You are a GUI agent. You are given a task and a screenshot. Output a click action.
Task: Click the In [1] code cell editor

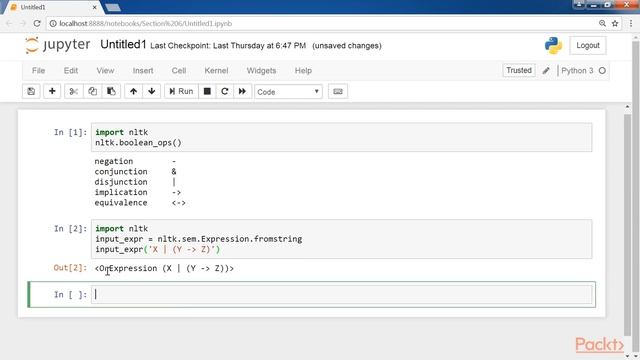tap(342, 138)
